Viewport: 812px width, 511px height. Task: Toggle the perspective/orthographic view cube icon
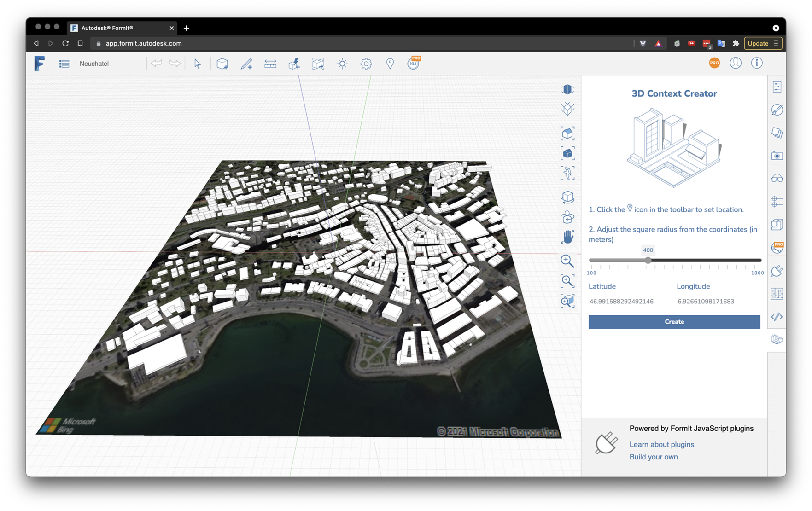click(x=567, y=89)
